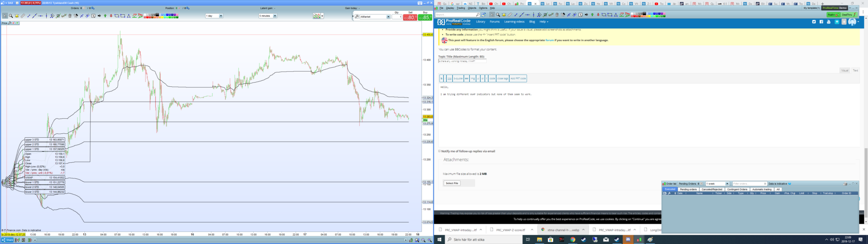Screen dimensions: 868x244
Task: Tick Notify me of follow-up replies checkbox
Action: (440, 151)
